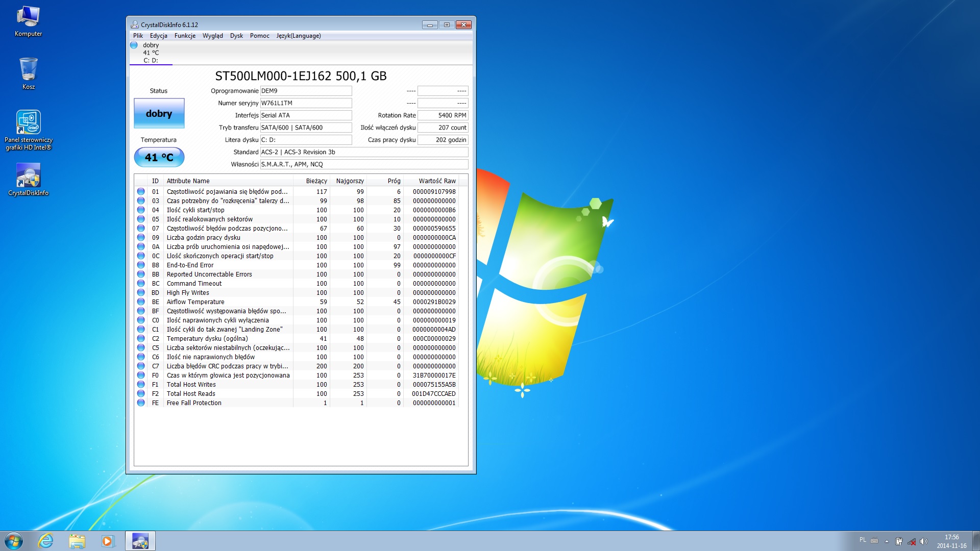
Task: Click the 41 °C temperature button
Action: pos(159,157)
